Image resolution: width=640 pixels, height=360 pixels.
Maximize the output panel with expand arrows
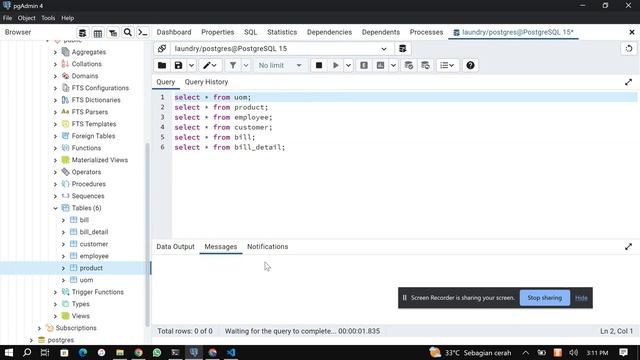click(628, 247)
